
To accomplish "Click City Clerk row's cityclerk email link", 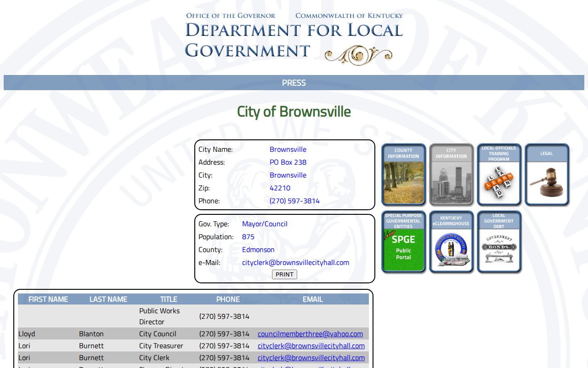I will [x=311, y=358].
